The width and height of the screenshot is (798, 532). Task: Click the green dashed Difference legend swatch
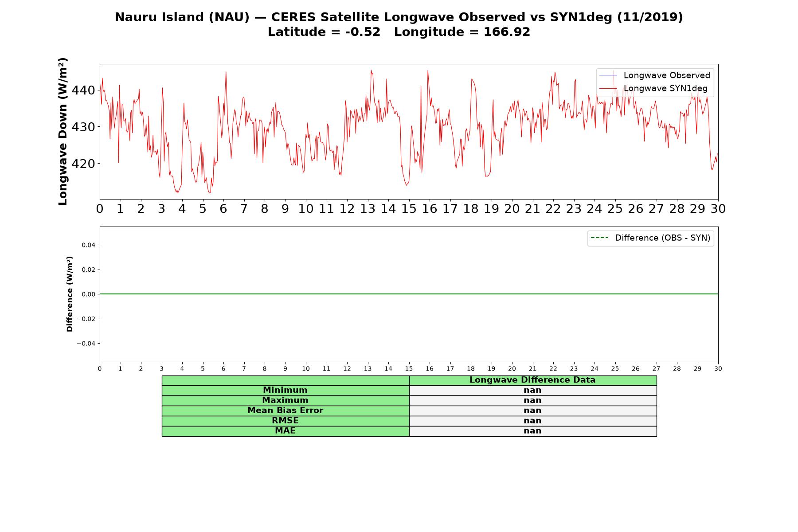point(599,238)
